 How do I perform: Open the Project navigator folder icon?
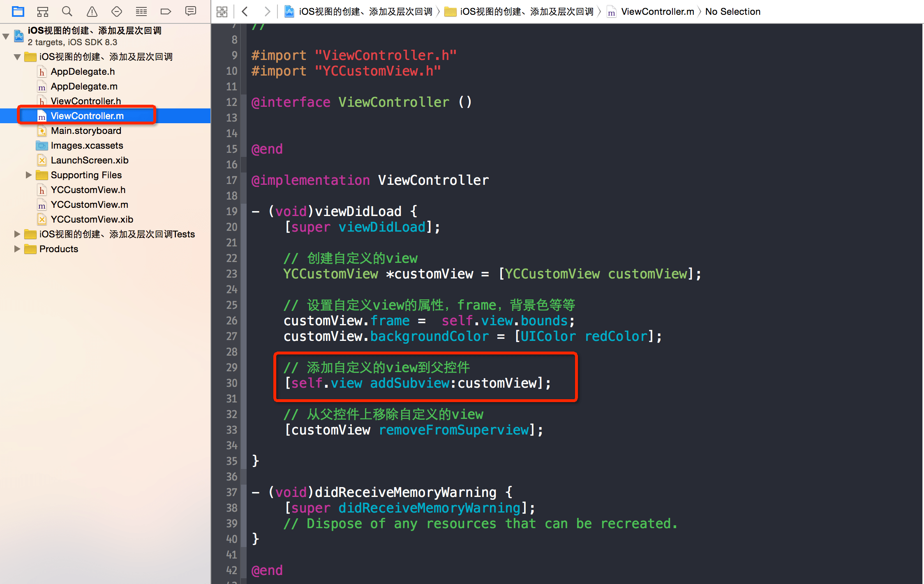coord(18,11)
